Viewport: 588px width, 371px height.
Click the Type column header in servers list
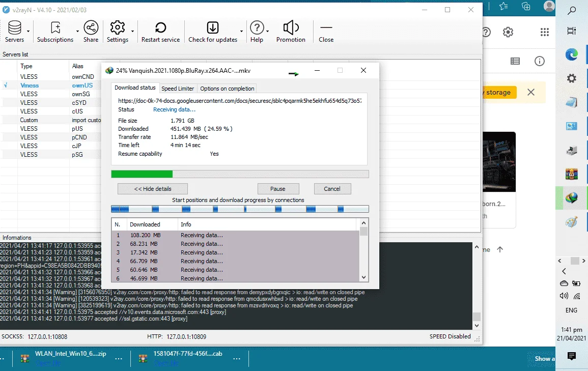(43, 66)
